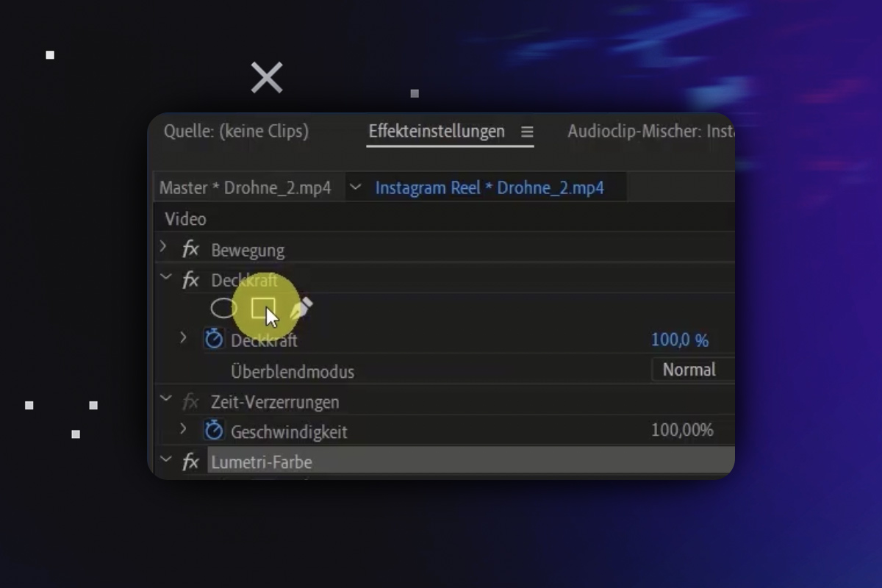
Task: Toggle the Deckkraft fx effect icon
Action: point(190,280)
